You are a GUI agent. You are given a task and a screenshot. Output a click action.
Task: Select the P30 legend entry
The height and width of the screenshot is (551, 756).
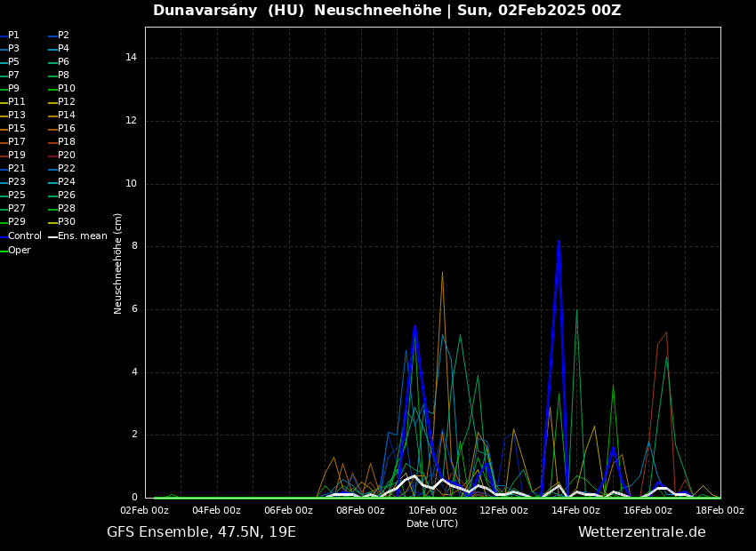(x=66, y=222)
